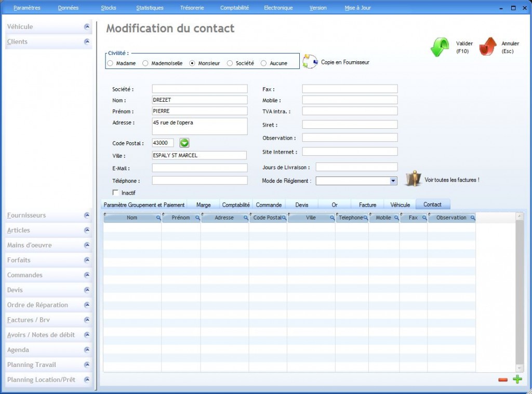Select the Mademoiselle radio button
Screen dimensions: 532x394
point(145,63)
